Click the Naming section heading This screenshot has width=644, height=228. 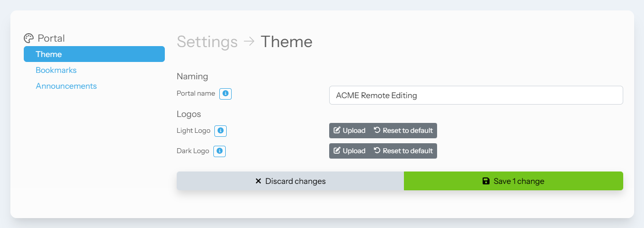point(193,76)
